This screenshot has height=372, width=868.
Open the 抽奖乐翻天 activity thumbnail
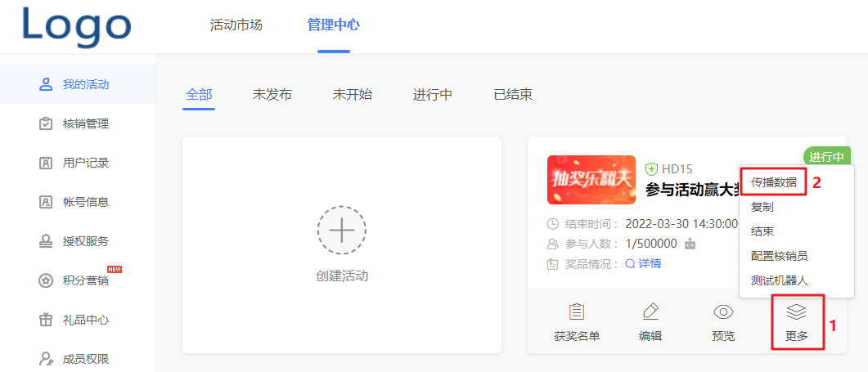(x=591, y=180)
